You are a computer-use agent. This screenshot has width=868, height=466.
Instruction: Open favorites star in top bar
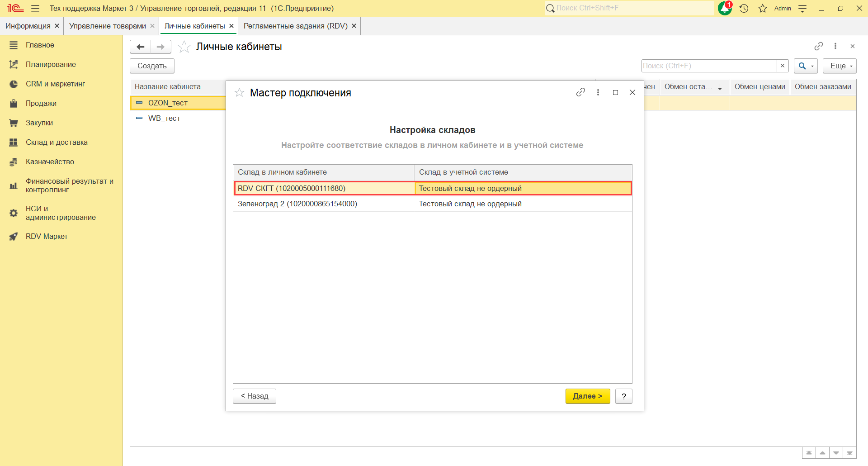click(x=763, y=9)
